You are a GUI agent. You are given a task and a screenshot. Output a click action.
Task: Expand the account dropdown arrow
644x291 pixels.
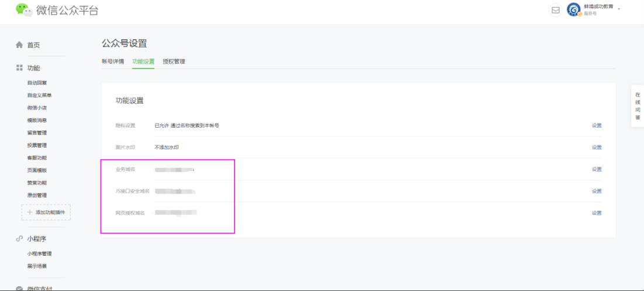coord(619,9)
